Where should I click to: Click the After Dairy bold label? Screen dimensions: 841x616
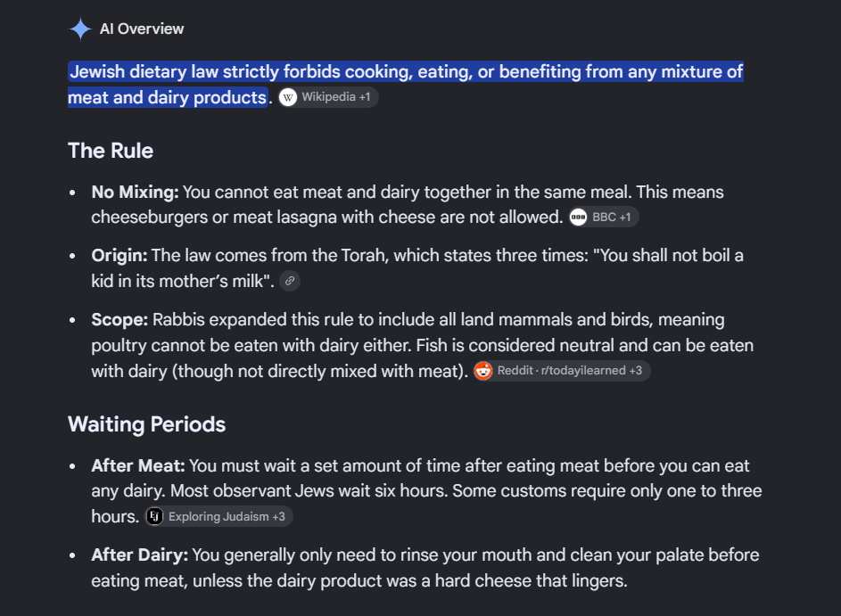click(x=139, y=554)
